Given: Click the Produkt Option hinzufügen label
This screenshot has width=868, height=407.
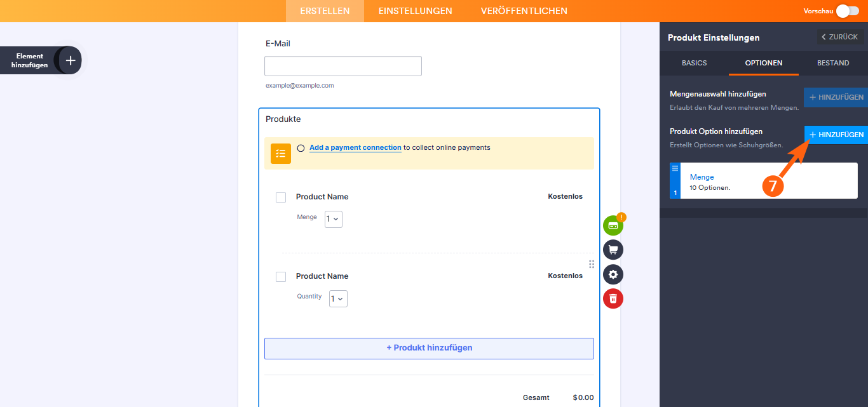Looking at the screenshot, I should 716,131.
